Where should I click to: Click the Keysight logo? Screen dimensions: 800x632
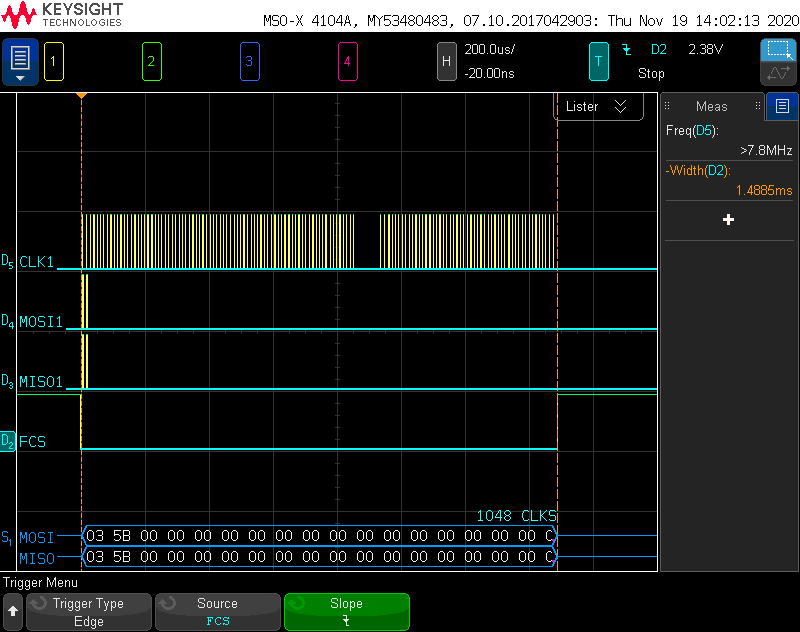[62, 15]
